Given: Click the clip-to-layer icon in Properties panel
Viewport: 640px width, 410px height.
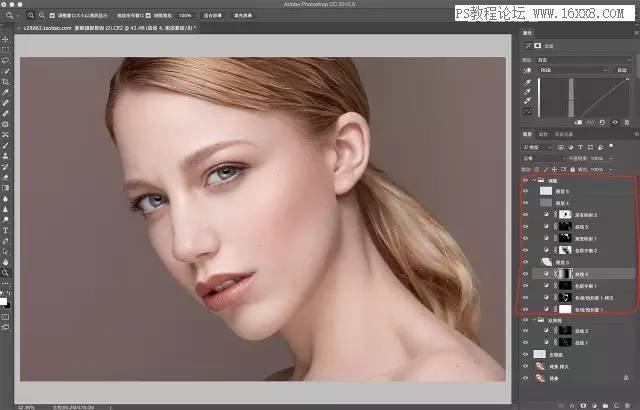Looking at the screenshot, I should tap(578, 122).
